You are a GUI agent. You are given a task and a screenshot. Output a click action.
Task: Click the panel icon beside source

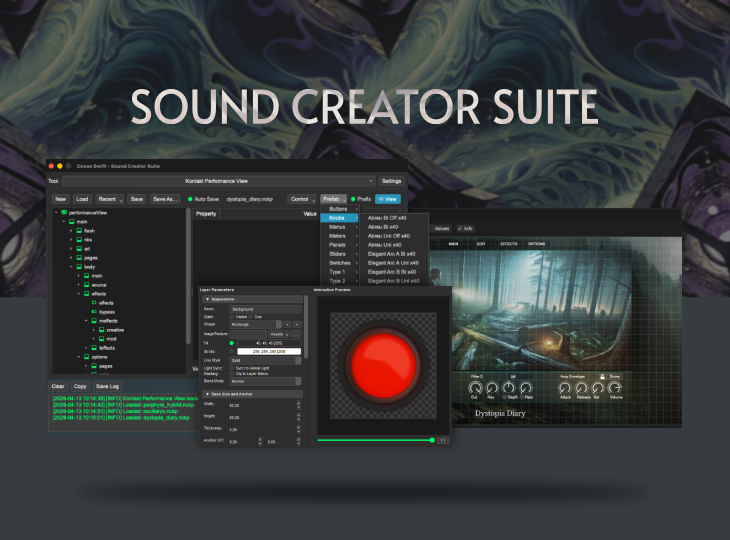click(87, 285)
